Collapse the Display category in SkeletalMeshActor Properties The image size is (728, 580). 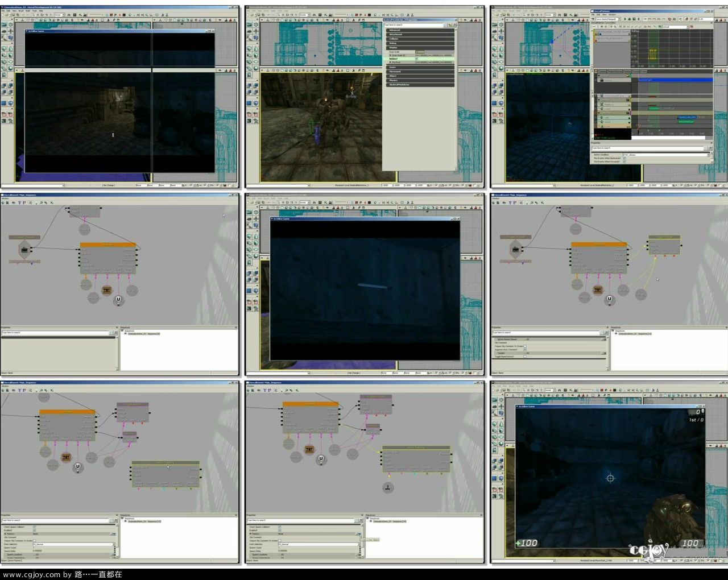[420, 48]
